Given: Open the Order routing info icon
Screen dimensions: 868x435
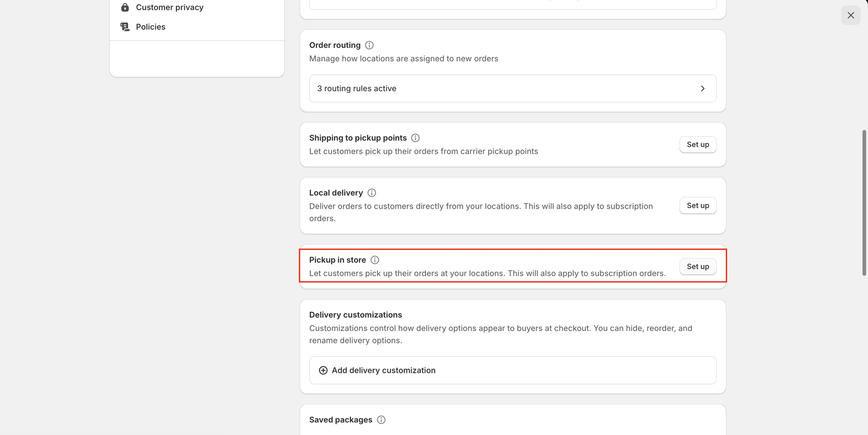Looking at the screenshot, I should pyautogui.click(x=369, y=45).
